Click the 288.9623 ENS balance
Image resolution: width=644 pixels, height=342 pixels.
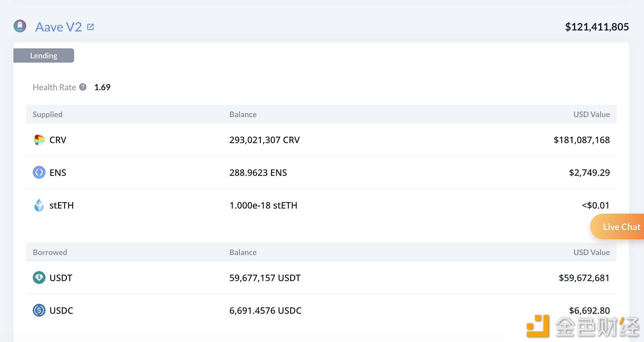coord(258,173)
